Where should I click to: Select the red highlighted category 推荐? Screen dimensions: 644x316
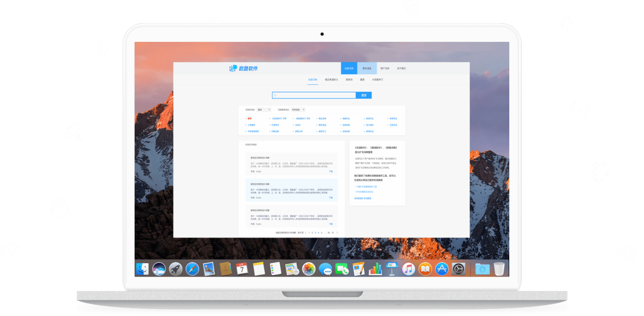point(248,118)
